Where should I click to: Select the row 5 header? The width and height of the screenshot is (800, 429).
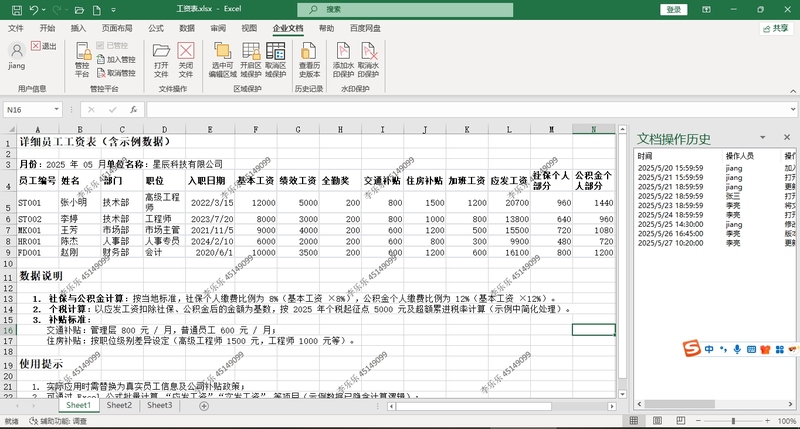coord(8,203)
